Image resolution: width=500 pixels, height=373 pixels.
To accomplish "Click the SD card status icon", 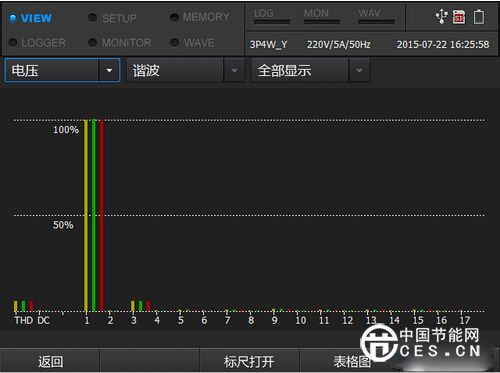I will pos(459,17).
